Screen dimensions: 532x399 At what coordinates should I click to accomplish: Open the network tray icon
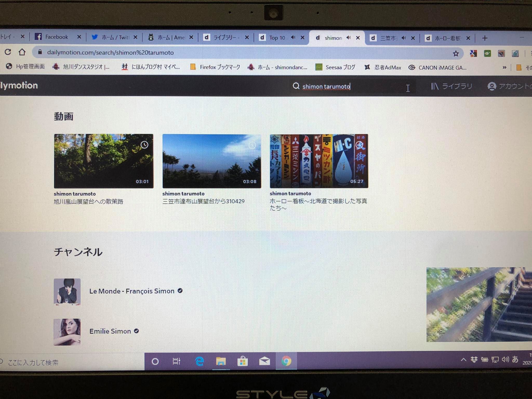495,360
